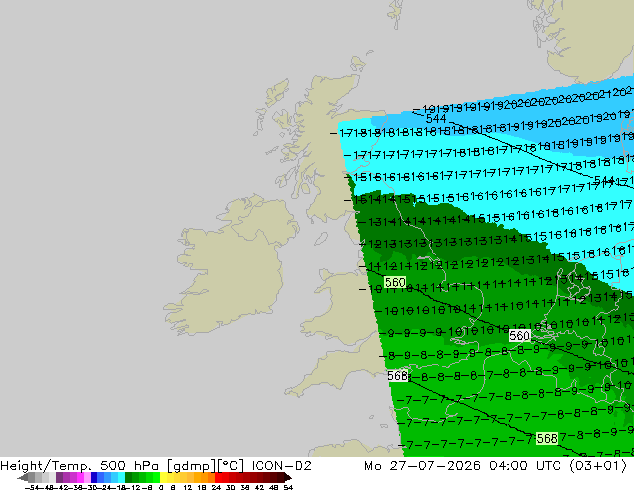Click the 560 contour label with the white background
634x490 pixels.
point(520,336)
